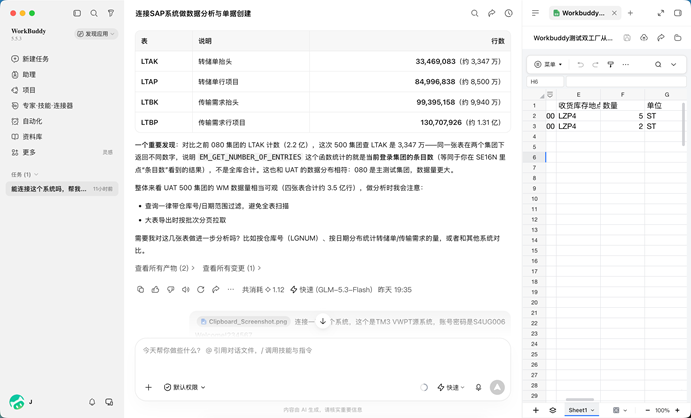This screenshot has width=691, height=418.
Task: Click the thumbs-up icon under the response
Action: [155, 289]
